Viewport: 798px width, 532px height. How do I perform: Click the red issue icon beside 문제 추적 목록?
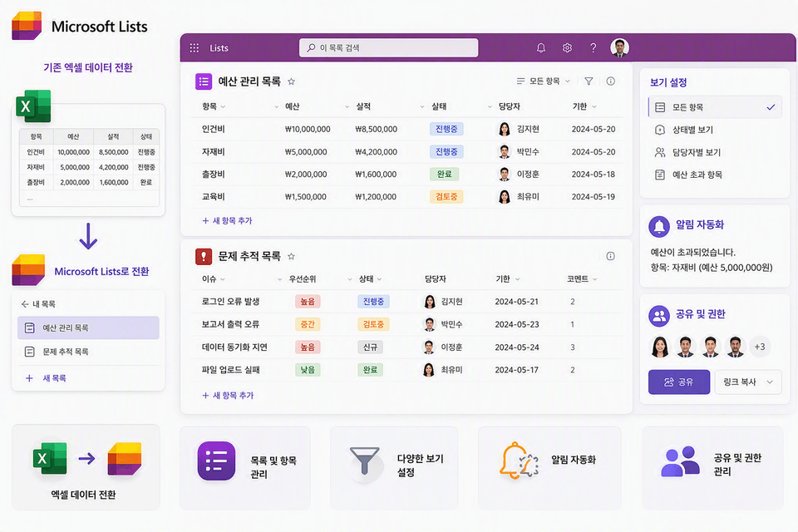(x=204, y=256)
